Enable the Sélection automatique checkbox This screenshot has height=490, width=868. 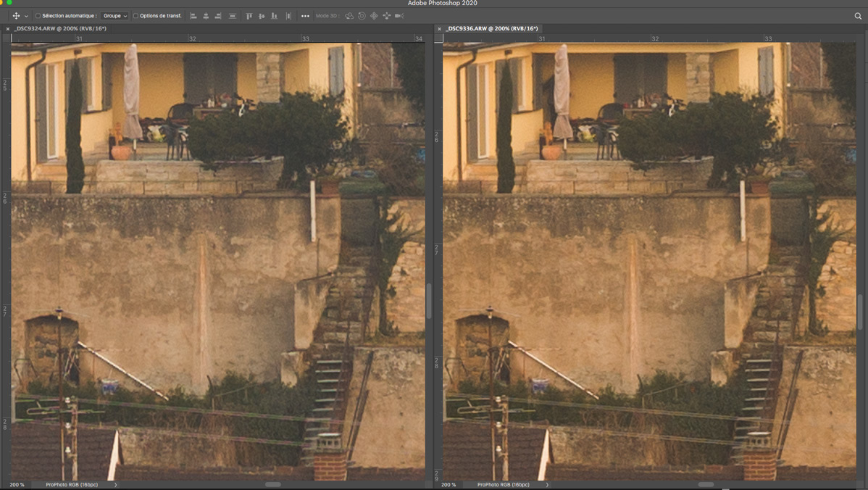pos(38,16)
